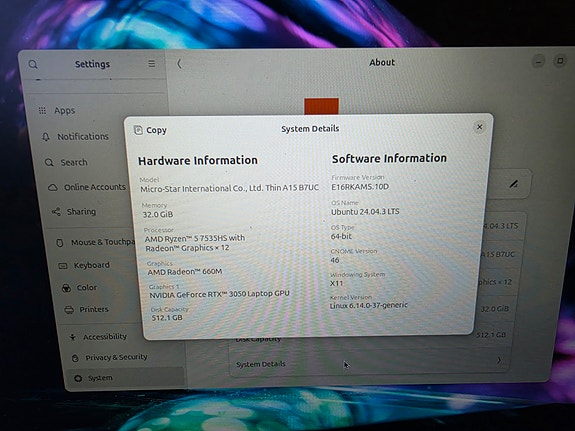Click the Sharing icon in sidebar

click(x=56, y=212)
